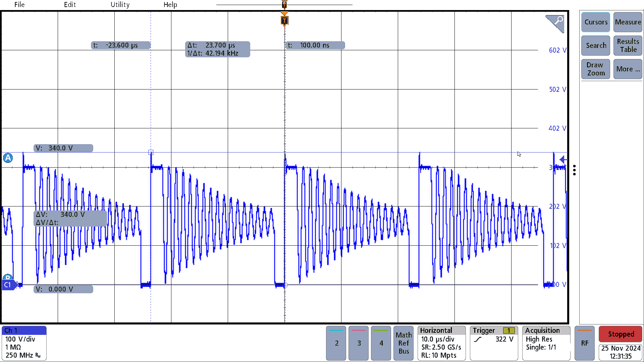Open the Edit menu
The width and height of the screenshot is (644, 362).
pyautogui.click(x=70, y=5)
